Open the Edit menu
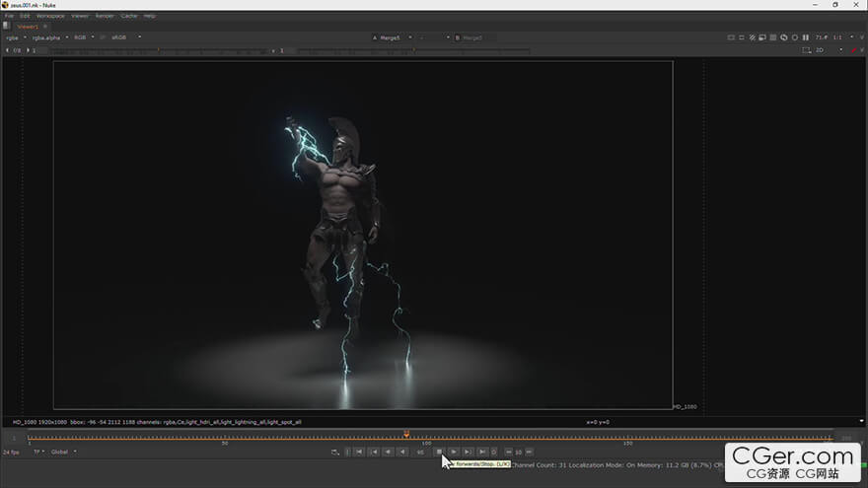The height and width of the screenshot is (488, 868). click(x=25, y=16)
